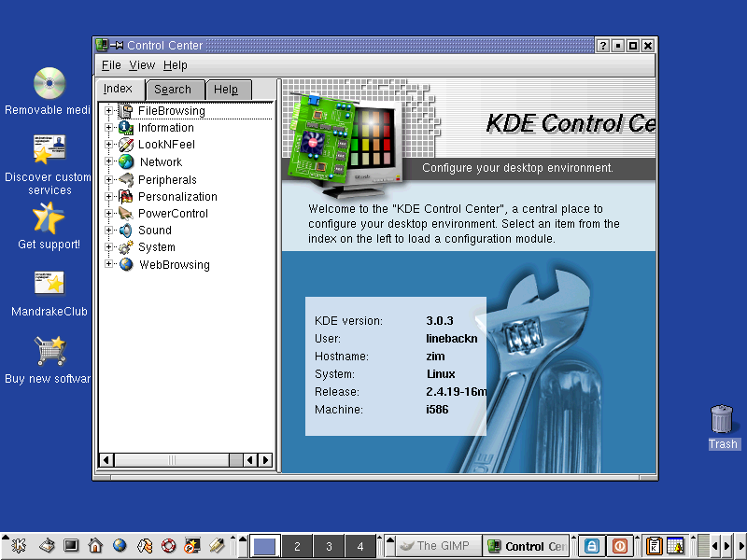Expand the LookNFeel tree node
The image size is (747, 560).
108,145
